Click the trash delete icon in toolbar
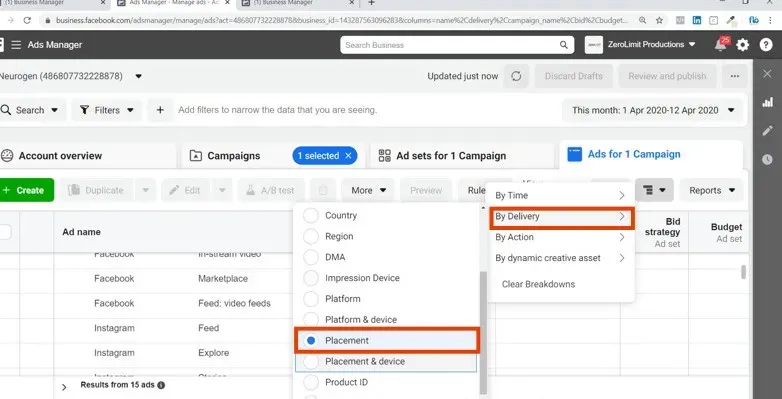 pos(323,191)
